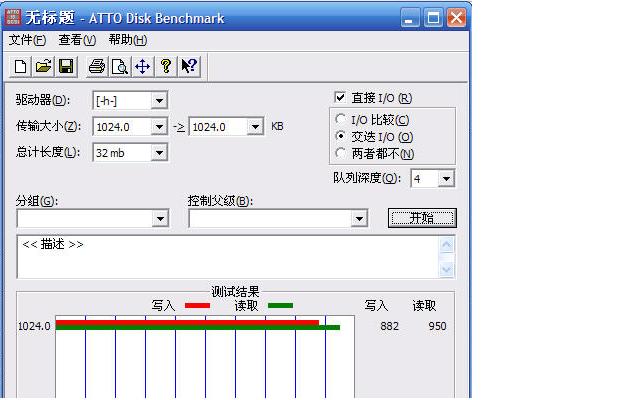Save benchmark results with floppy icon
The width and height of the screenshot is (640, 400).
pyautogui.click(x=66, y=66)
